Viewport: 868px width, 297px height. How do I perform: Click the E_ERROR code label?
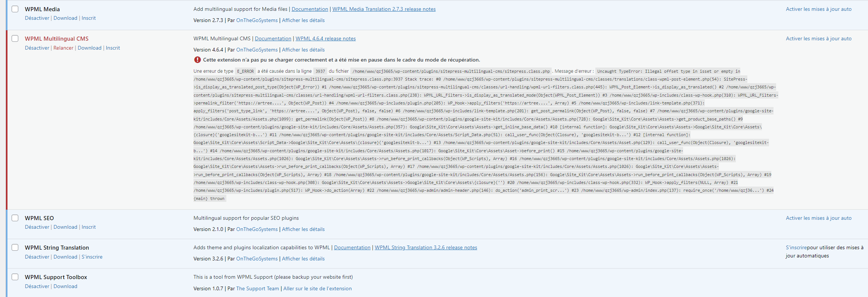click(x=245, y=71)
